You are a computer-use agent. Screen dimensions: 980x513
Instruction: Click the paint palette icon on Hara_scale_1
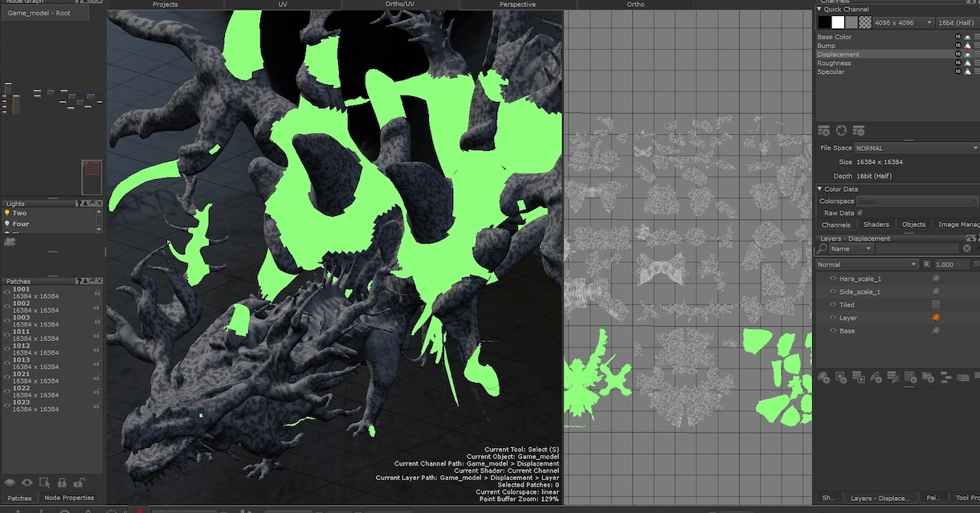[936, 279]
